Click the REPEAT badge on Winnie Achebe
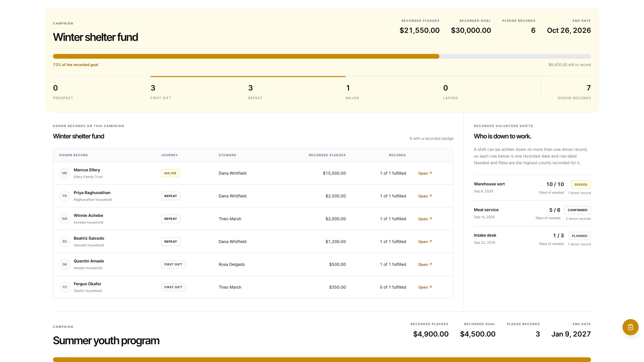This screenshot has height=362, width=644. click(171, 219)
